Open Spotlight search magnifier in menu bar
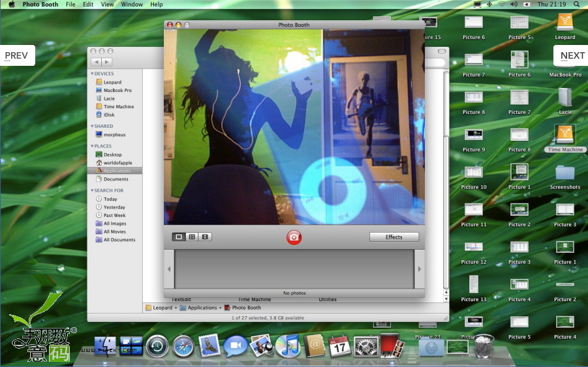The height and width of the screenshot is (367, 588). tap(576, 4)
